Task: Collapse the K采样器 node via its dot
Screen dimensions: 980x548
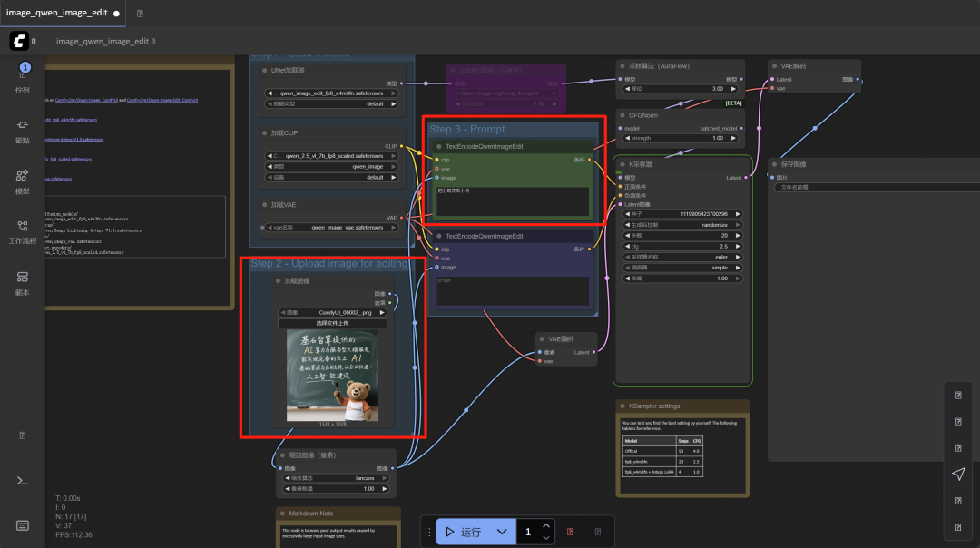Action: [622, 165]
